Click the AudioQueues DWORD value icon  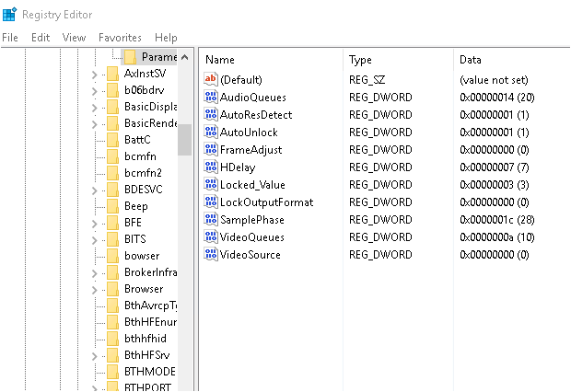tap(210, 98)
